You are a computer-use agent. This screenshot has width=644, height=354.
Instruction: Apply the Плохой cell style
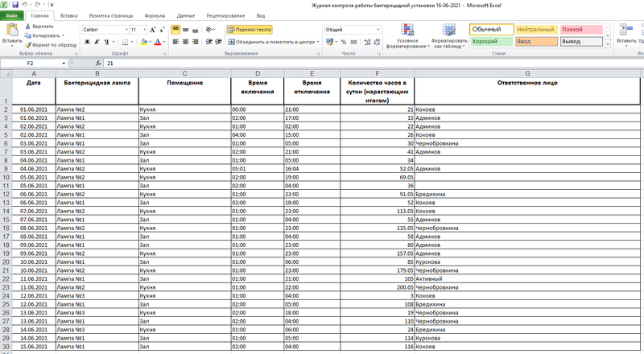tap(581, 30)
